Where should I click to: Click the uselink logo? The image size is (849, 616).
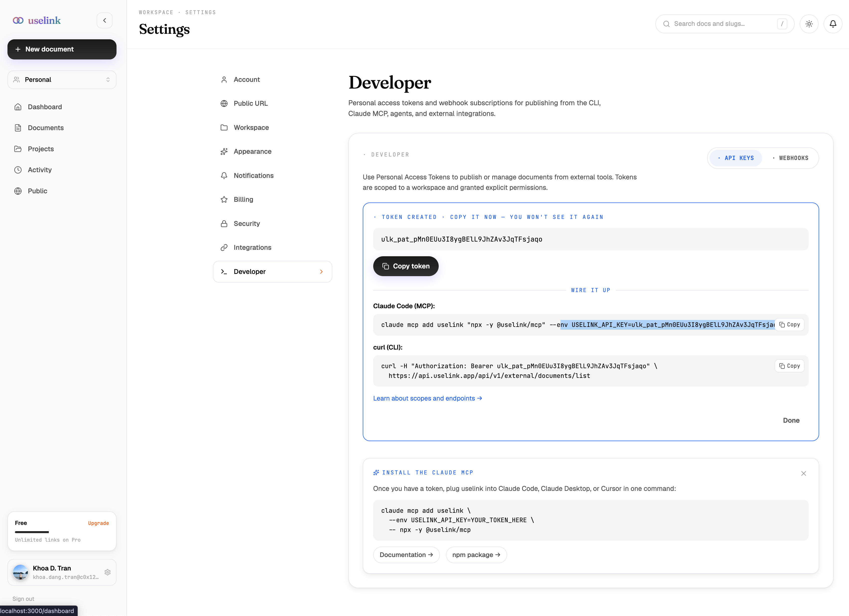37,21
